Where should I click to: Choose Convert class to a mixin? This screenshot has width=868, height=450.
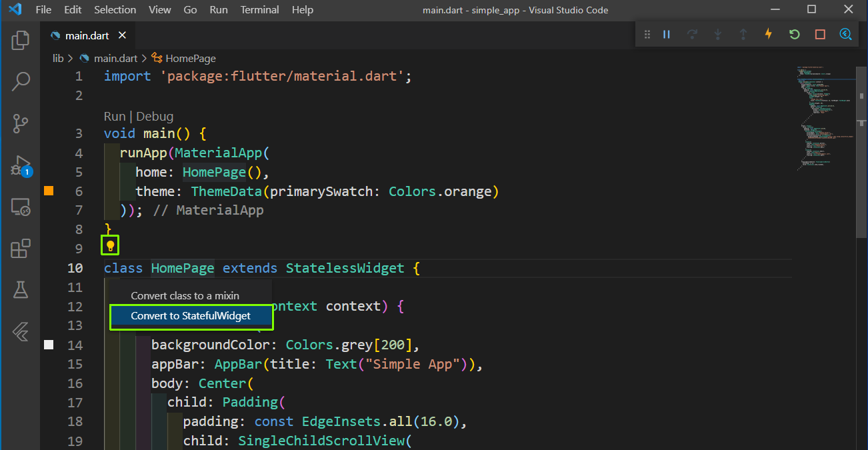191,296
